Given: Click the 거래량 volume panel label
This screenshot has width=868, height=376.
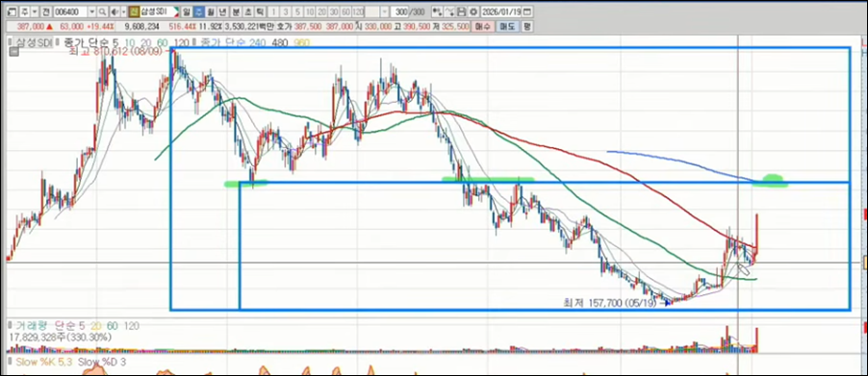Looking at the screenshot, I should coord(32,326).
